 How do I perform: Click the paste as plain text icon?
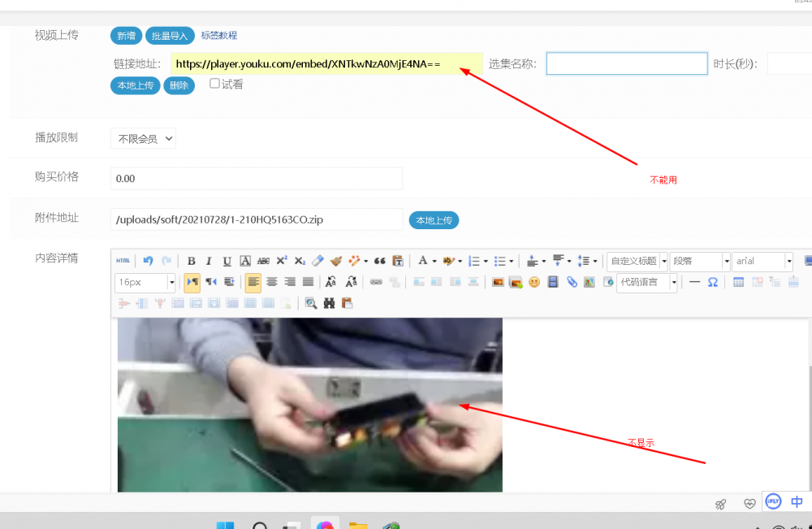(x=398, y=261)
